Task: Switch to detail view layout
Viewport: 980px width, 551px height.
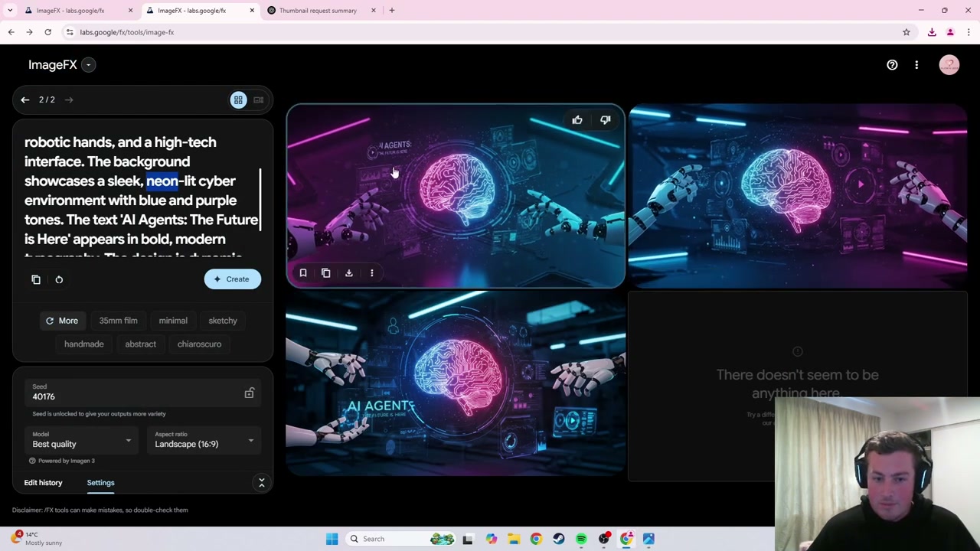Action: point(259,99)
